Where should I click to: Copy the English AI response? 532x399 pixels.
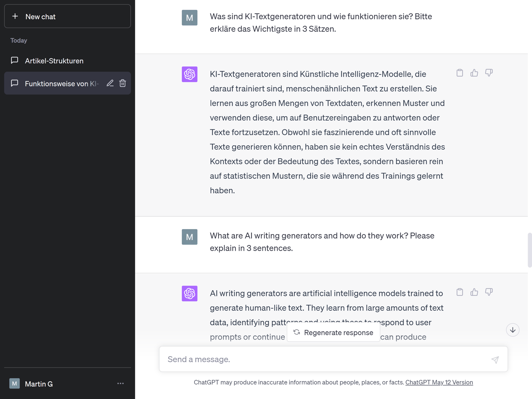(460, 292)
